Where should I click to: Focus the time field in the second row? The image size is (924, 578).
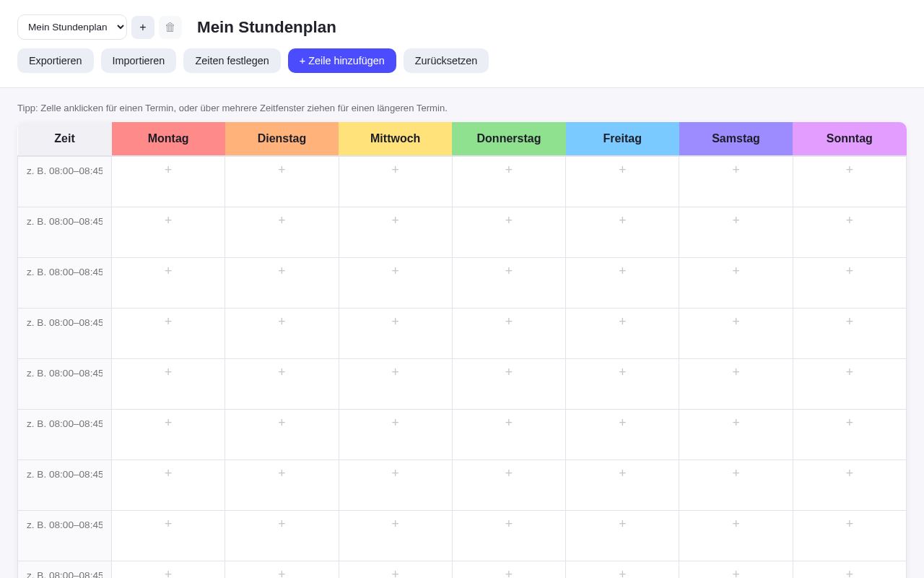[x=64, y=222]
